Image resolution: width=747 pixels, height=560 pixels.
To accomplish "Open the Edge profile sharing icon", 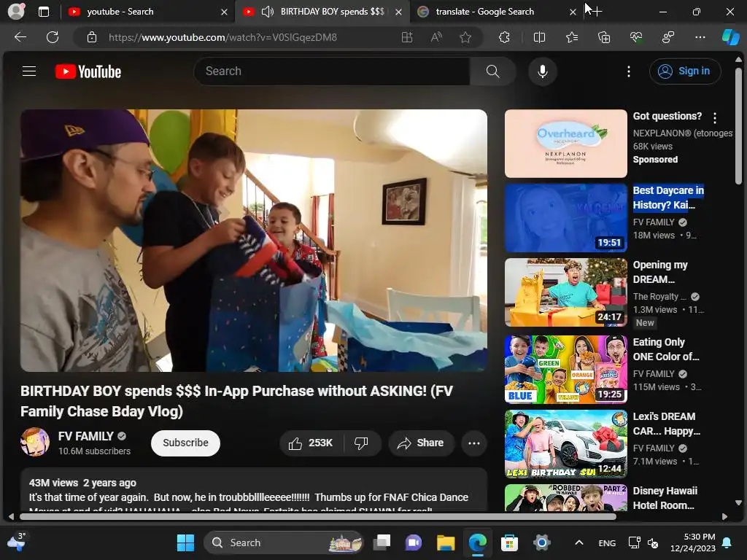I will (x=668, y=37).
